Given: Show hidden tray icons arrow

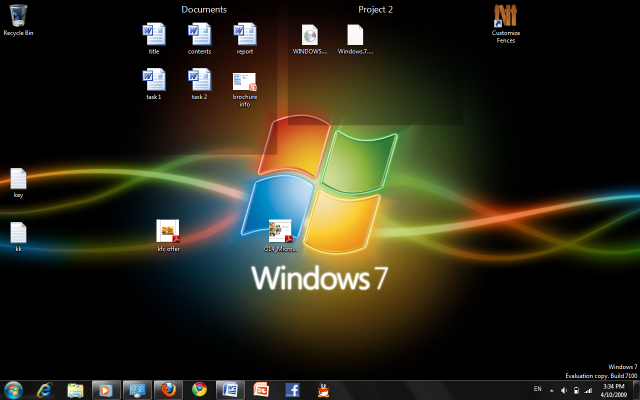Looking at the screenshot, I should tap(551, 391).
